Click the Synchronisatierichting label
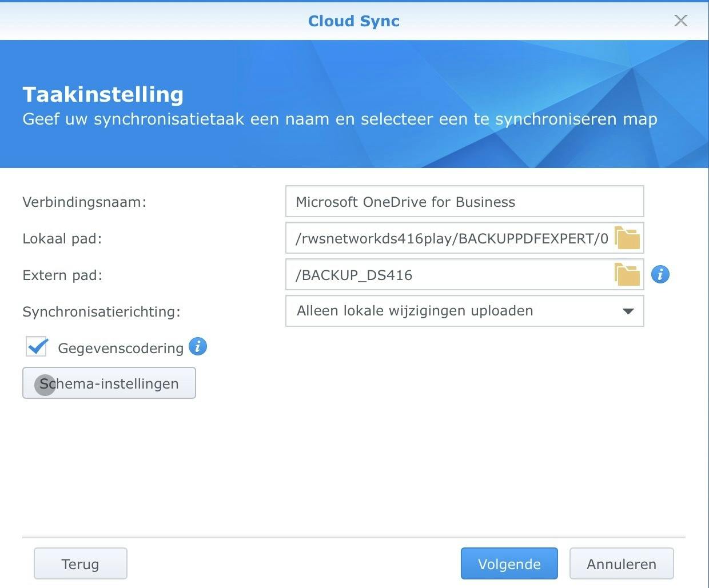Image resolution: width=709 pixels, height=588 pixels. pyautogui.click(x=101, y=312)
